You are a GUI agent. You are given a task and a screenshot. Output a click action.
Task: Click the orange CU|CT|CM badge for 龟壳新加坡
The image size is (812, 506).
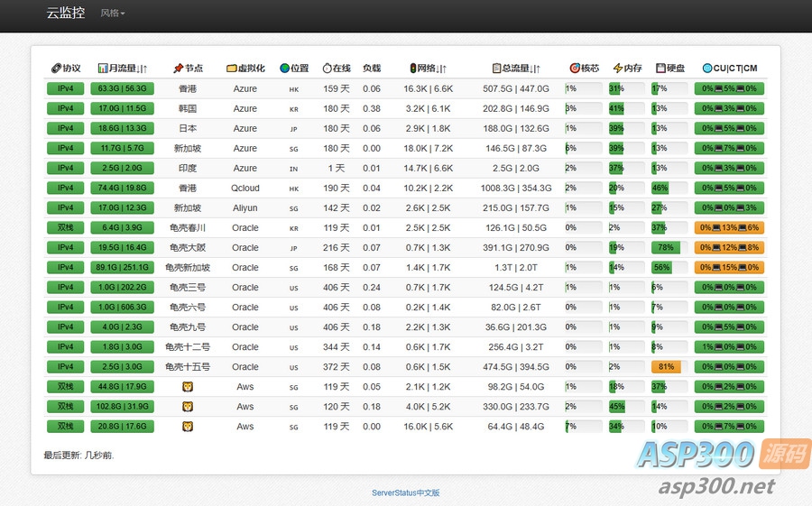tap(729, 268)
